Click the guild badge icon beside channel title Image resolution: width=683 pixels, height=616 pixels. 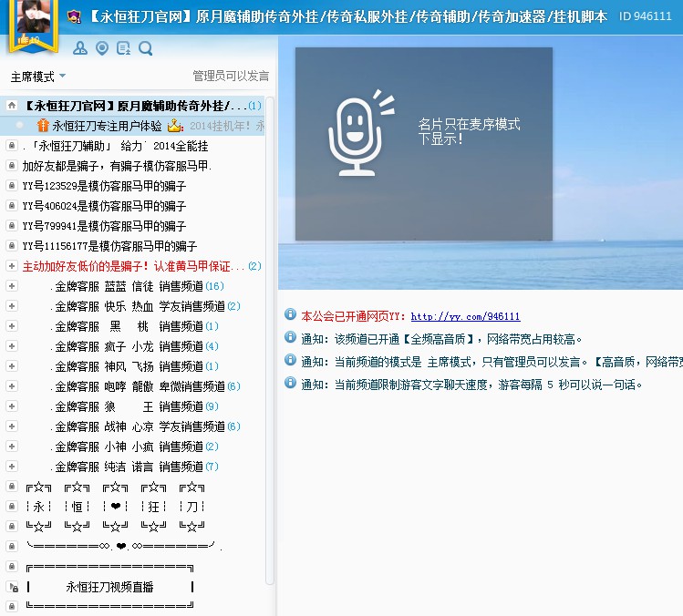(x=75, y=17)
